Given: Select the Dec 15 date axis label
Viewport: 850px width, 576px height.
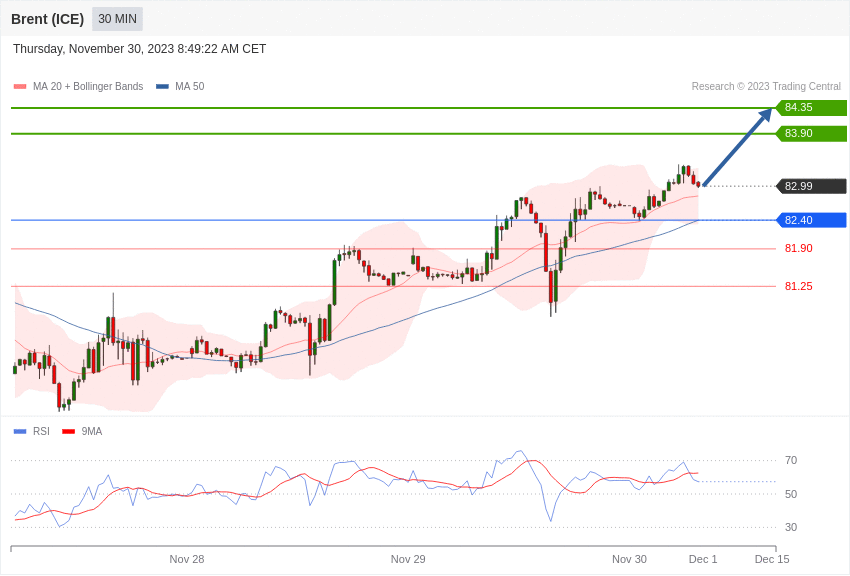Looking at the screenshot, I should [x=772, y=559].
